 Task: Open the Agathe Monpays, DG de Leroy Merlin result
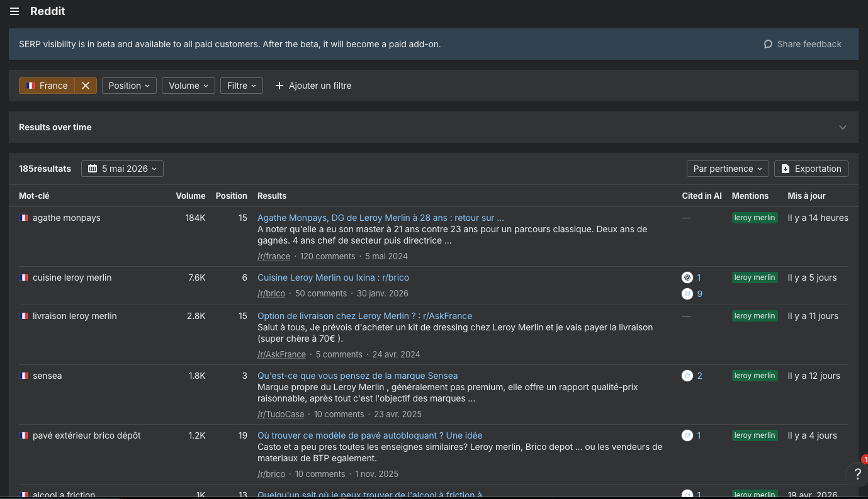pos(381,218)
